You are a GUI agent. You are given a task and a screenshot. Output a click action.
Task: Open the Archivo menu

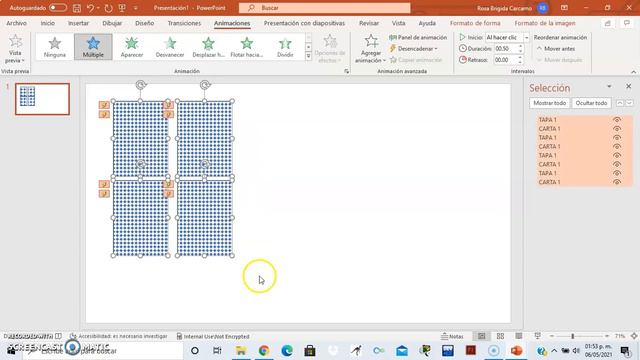[16, 23]
